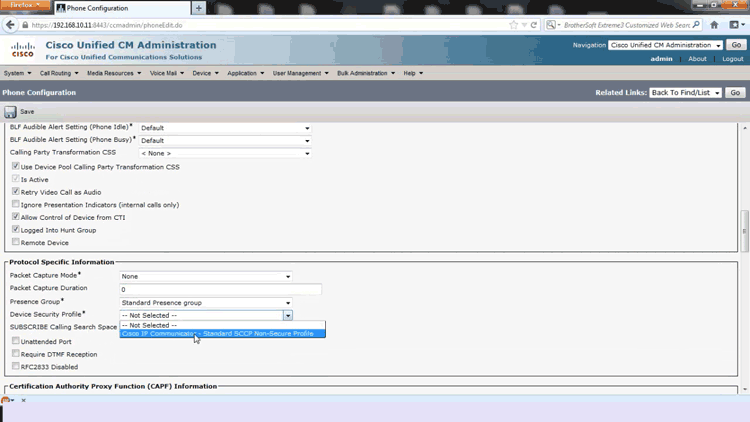Collapse the Device Security Profile dropdown arrow

tap(287, 315)
